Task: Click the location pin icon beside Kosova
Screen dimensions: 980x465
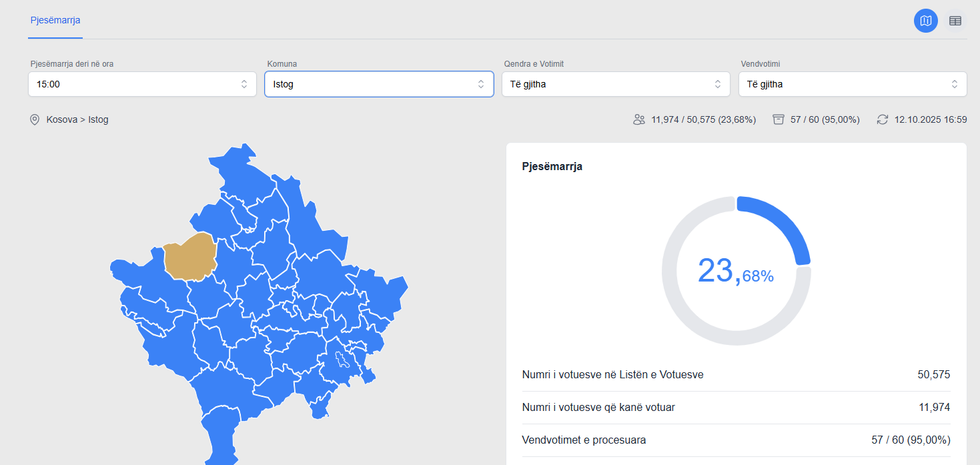Action: pyautogui.click(x=35, y=120)
